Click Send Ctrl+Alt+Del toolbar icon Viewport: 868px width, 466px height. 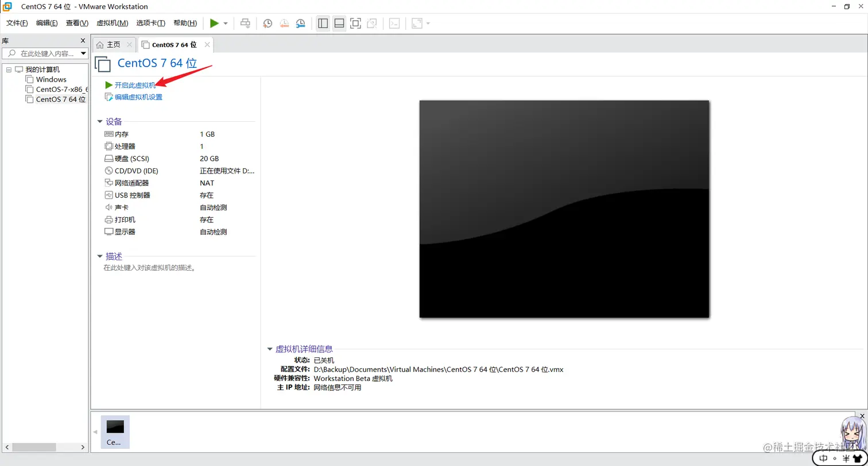(245, 23)
